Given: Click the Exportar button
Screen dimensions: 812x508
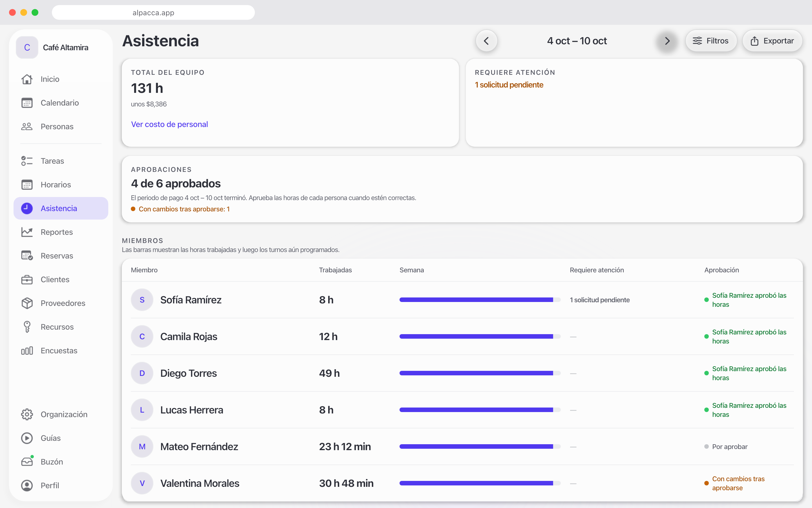Looking at the screenshot, I should click(x=772, y=41).
